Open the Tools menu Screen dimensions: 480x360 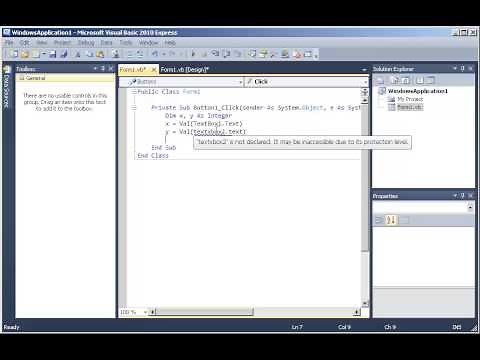pos(126,43)
